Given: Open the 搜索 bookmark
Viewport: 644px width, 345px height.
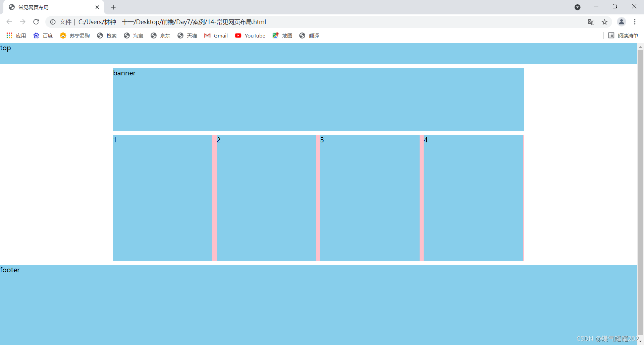Looking at the screenshot, I should [x=107, y=36].
